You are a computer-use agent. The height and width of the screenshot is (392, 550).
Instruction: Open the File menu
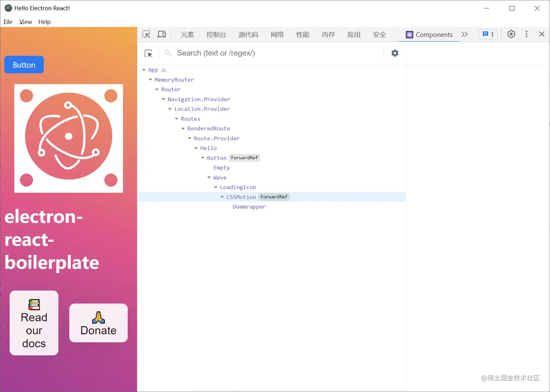tap(8, 22)
